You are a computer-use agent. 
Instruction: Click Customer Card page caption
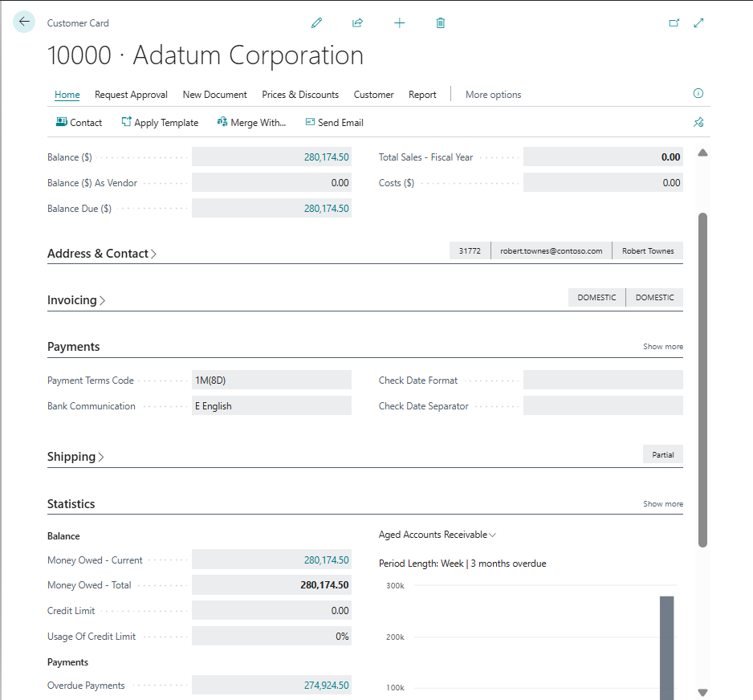click(78, 23)
